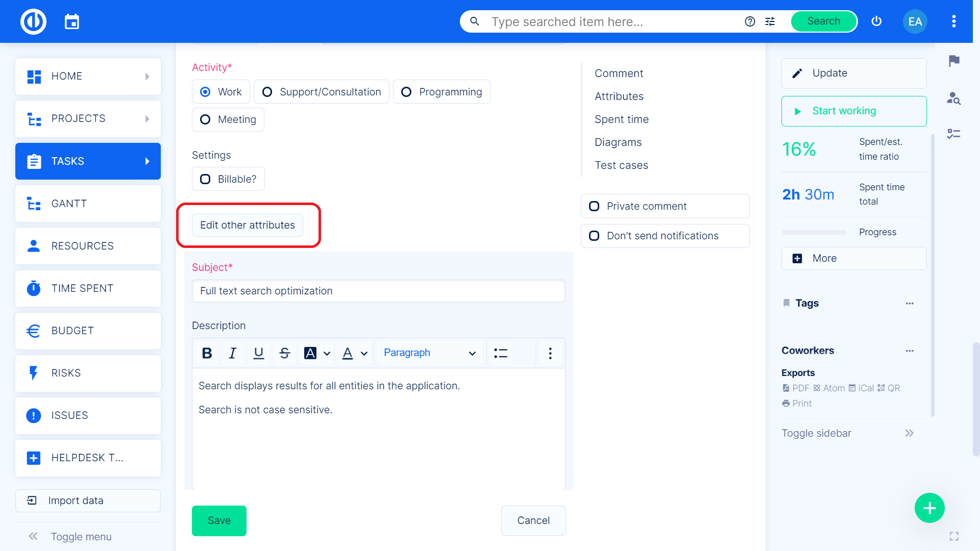
Task: Jump to Diagrams section
Action: click(618, 142)
